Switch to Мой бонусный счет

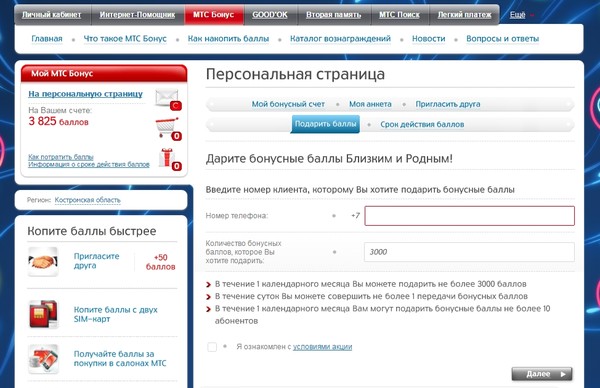[x=288, y=104]
